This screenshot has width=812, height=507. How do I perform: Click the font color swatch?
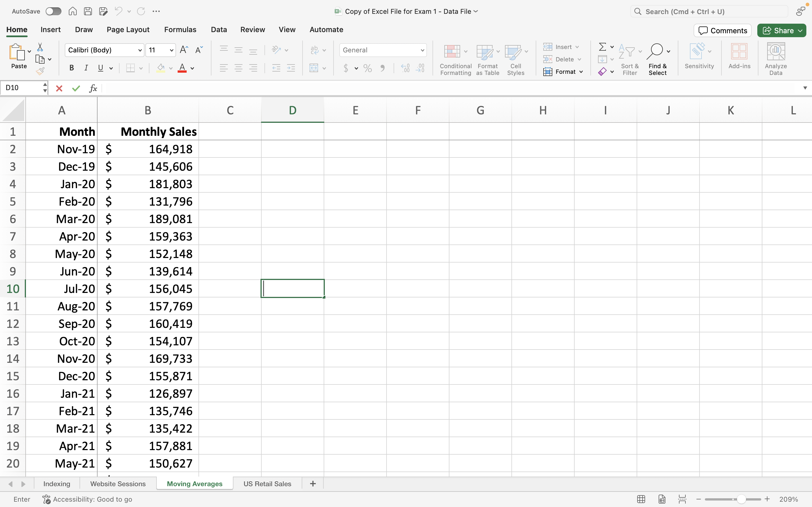point(182,71)
